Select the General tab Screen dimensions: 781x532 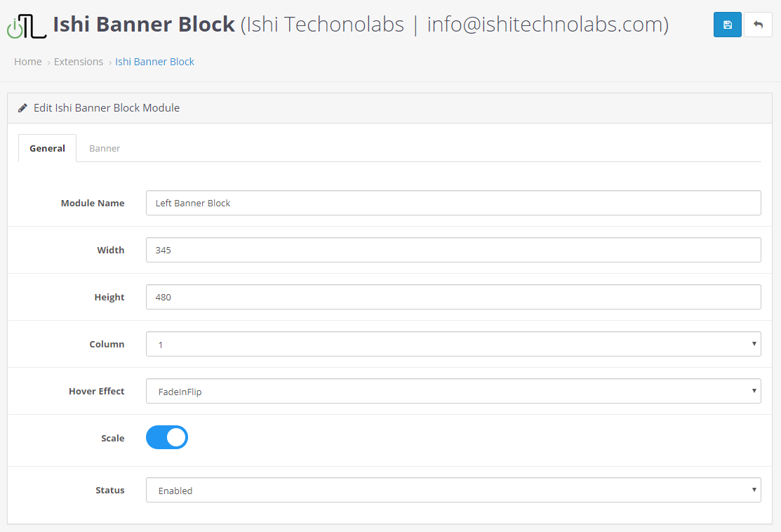tap(47, 148)
